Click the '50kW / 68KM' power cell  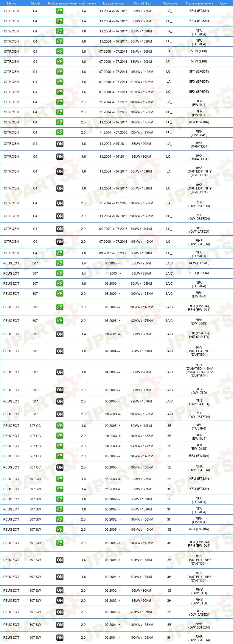point(141,334)
